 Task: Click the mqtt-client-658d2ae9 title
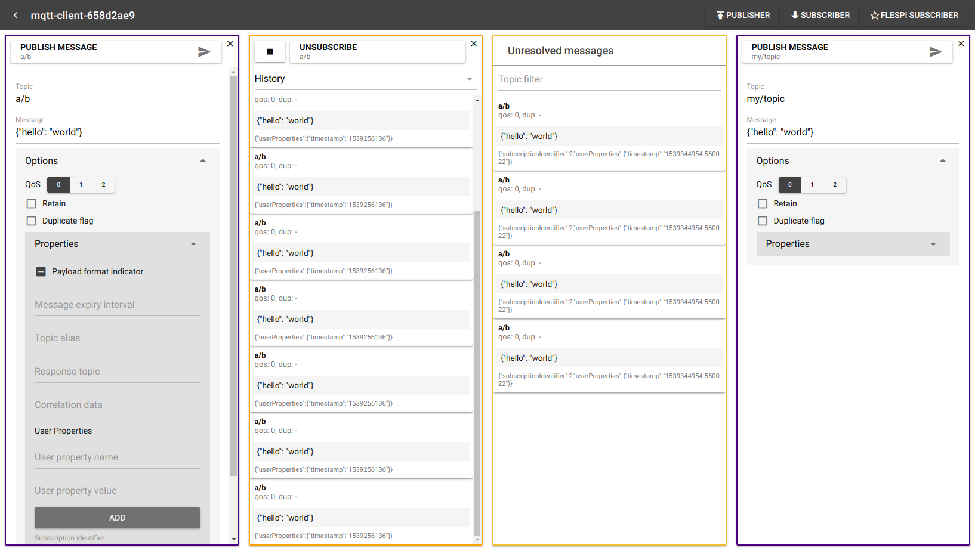click(x=83, y=16)
